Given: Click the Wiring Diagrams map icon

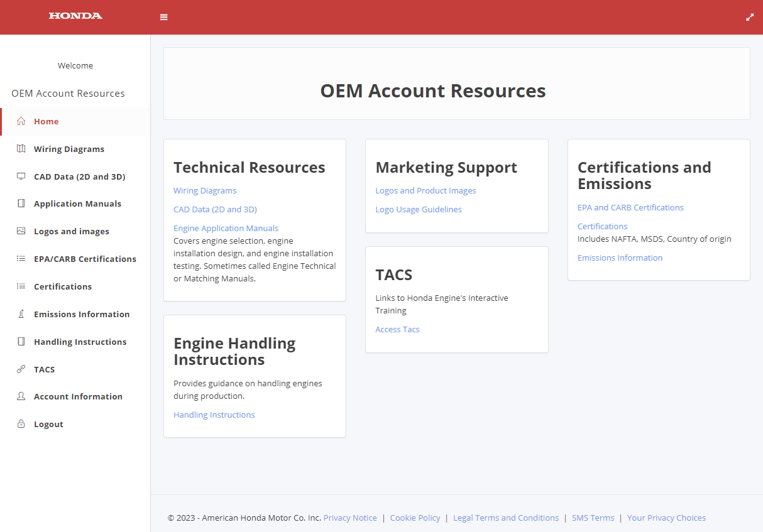Looking at the screenshot, I should pyautogui.click(x=21, y=149).
